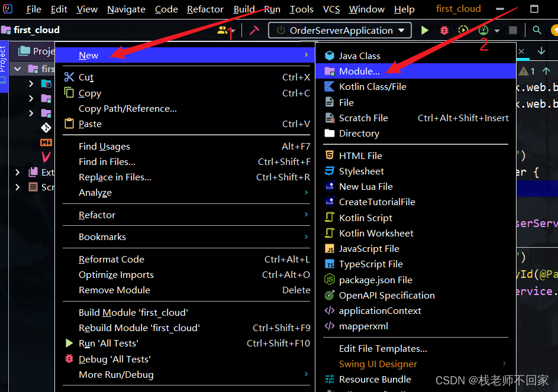
Task: Create a new Stylesheet
Action: coord(415,171)
